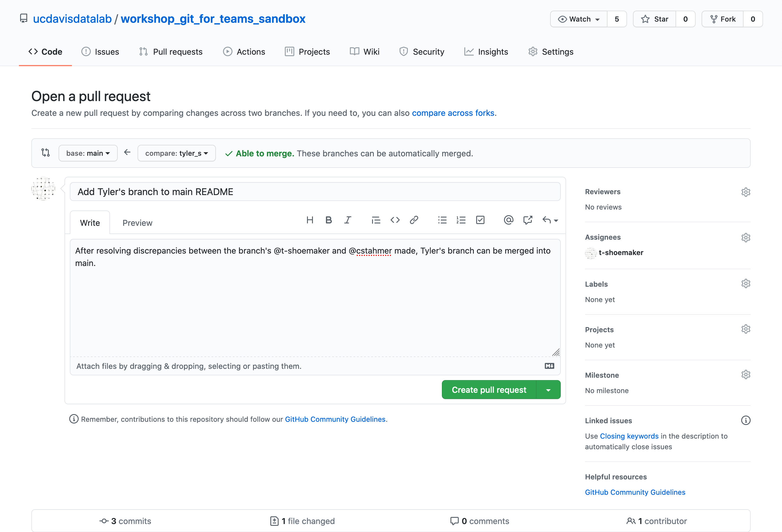Click the t-shoemaker assignee name

(621, 252)
